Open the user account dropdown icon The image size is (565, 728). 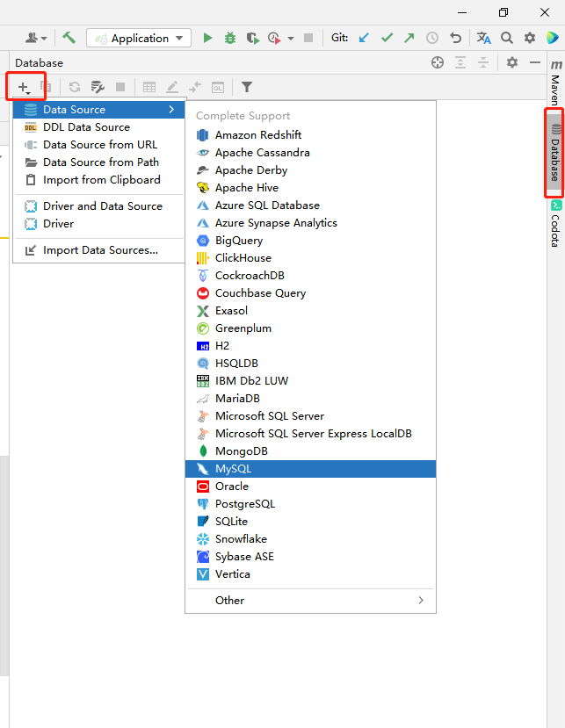tap(36, 38)
